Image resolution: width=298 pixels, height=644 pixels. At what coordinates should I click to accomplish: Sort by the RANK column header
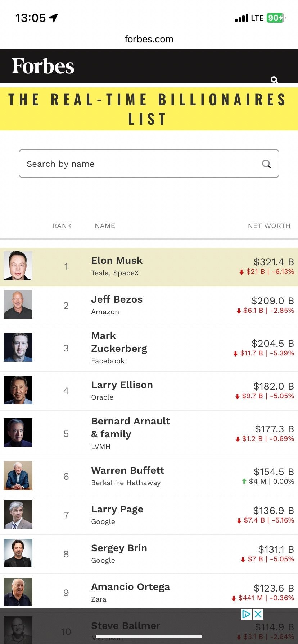point(62,226)
